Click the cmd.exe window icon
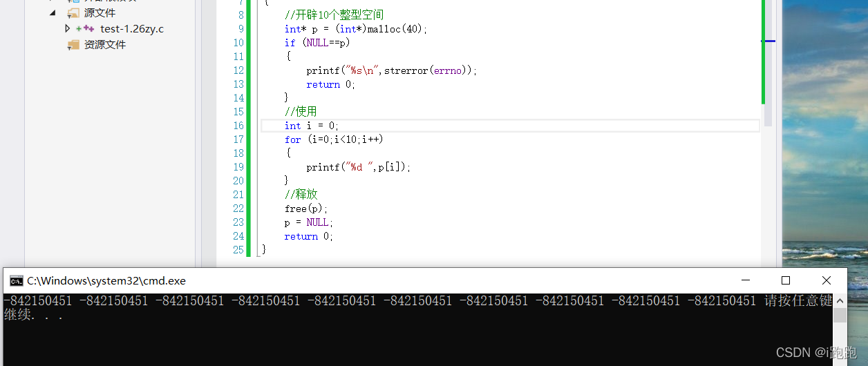 point(16,280)
